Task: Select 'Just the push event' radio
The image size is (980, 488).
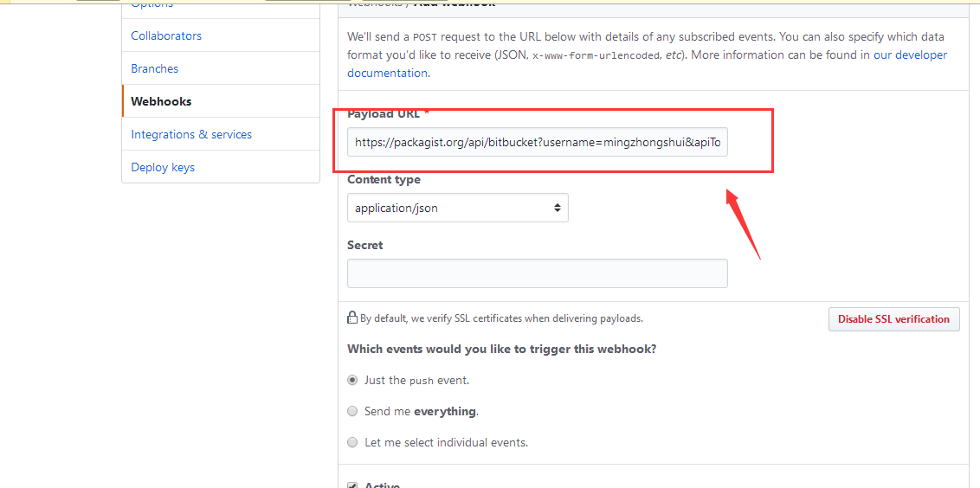Action: (x=352, y=380)
